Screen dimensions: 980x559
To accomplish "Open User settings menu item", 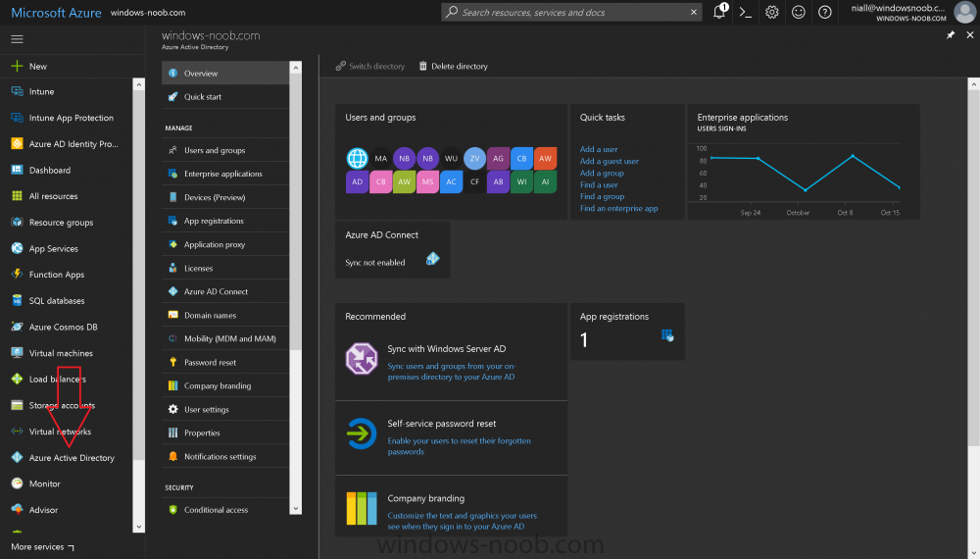I will tap(225, 410).
